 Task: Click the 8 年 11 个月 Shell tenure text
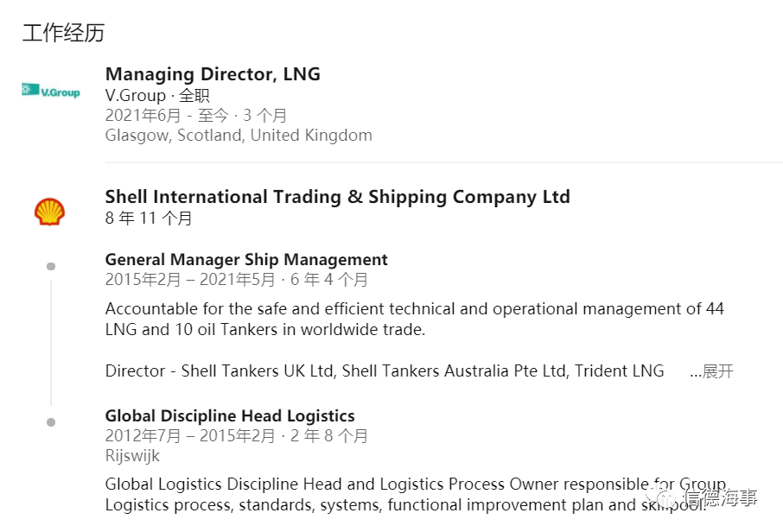coord(149,218)
